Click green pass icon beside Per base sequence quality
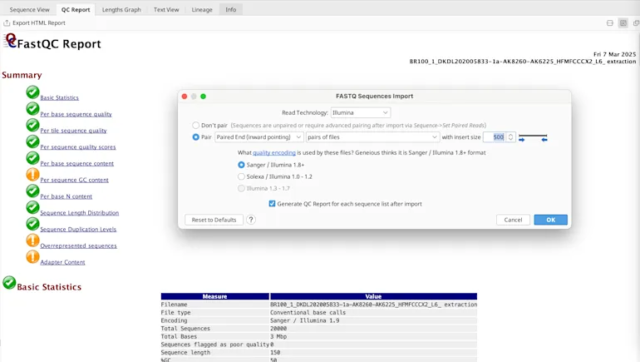Screen dimensions: 640x362 click(x=33, y=109)
